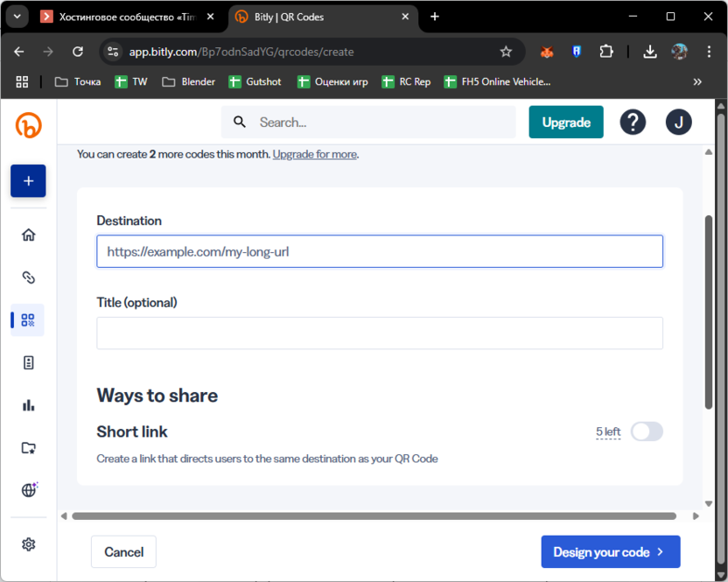The image size is (728, 582).
Task: Open the J account avatar menu
Action: [x=678, y=123]
